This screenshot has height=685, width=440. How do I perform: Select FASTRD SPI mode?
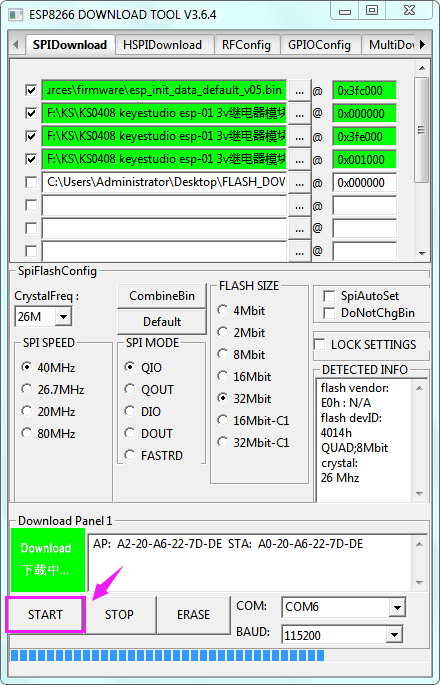154,455
